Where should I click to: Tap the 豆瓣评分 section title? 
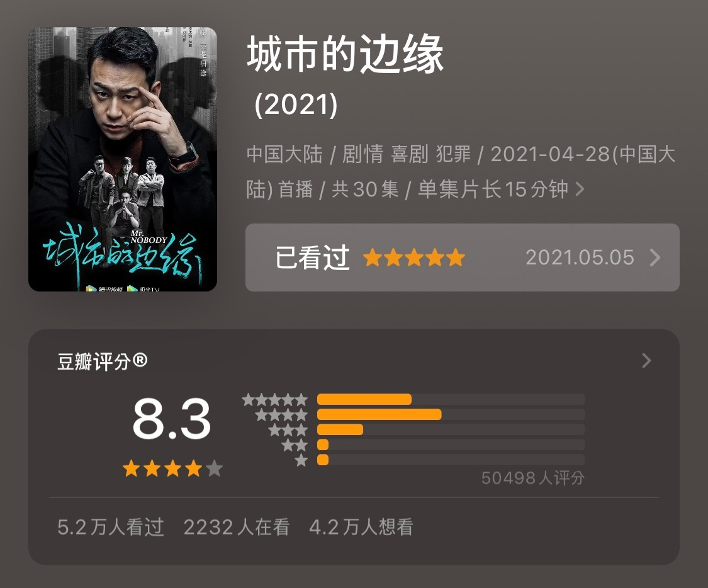[103, 361]
